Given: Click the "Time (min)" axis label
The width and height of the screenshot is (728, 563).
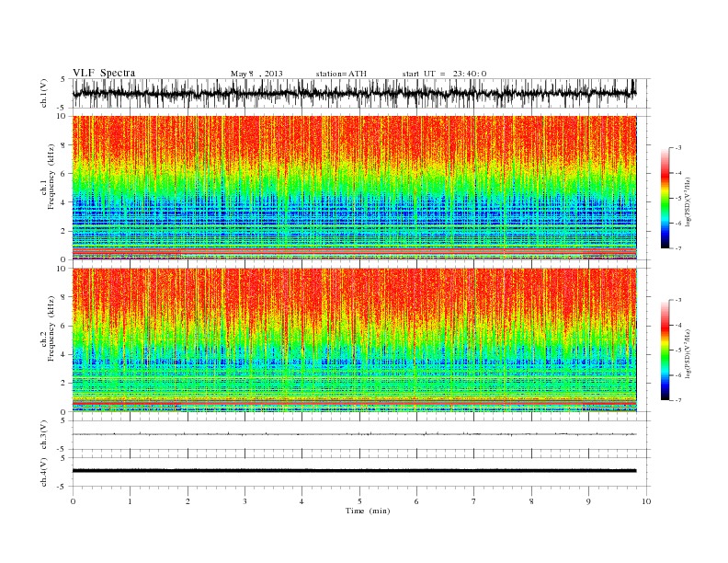Looking at the screenshot, I should point(368,511).
